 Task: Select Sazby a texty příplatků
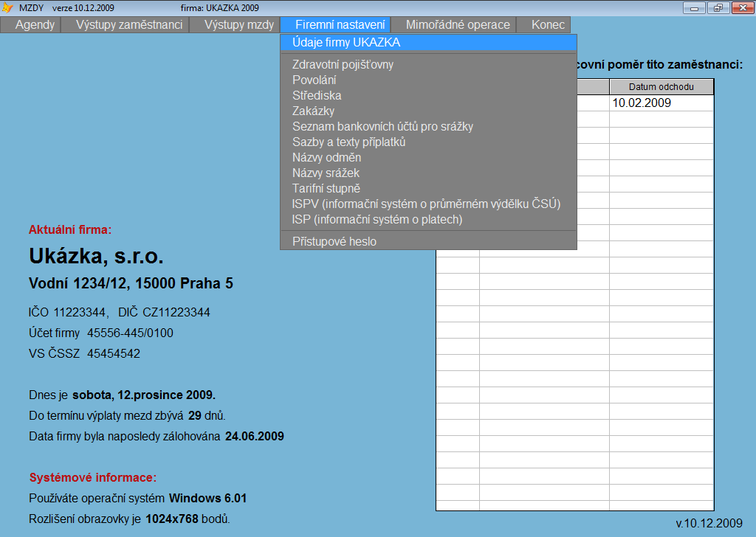point(428,142)
